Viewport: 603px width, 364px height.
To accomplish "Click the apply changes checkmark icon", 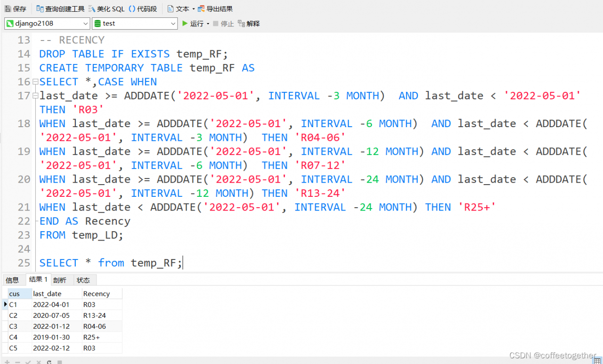I will tap(28, 362).
